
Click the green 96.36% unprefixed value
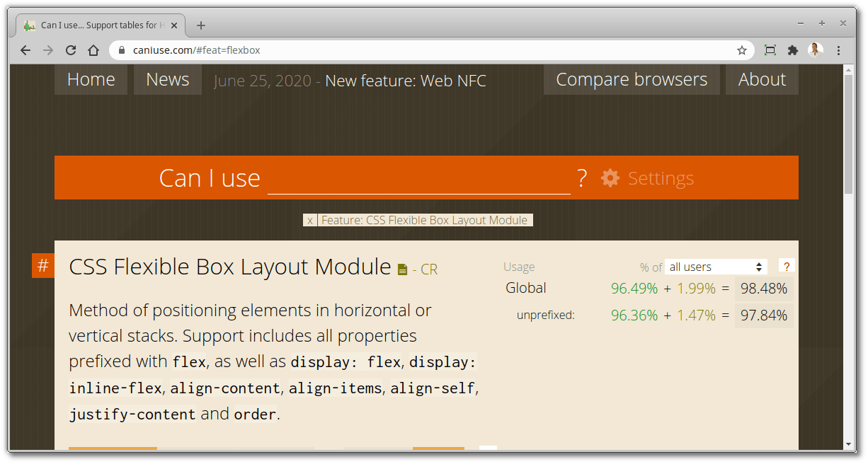(x=634, y=315)
